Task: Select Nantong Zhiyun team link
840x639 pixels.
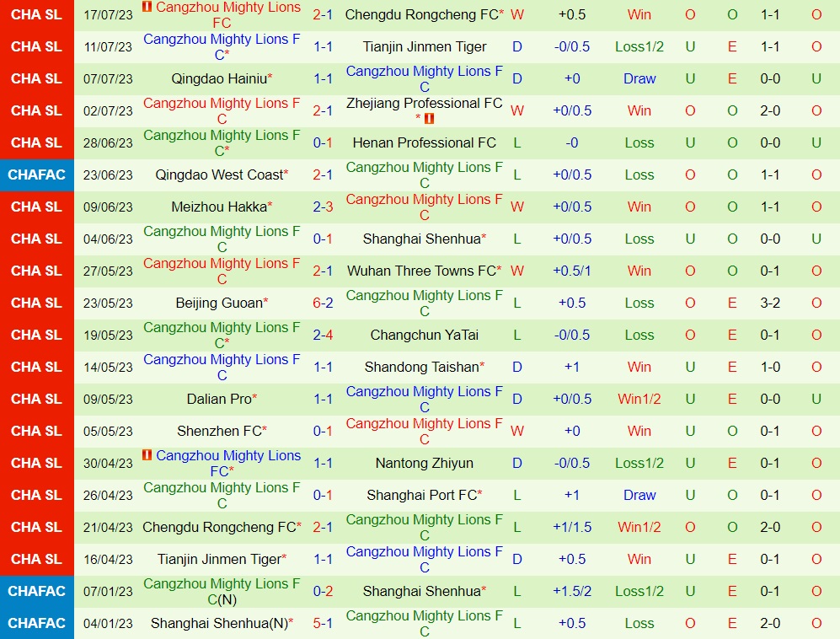Action: tap(425, 463)
